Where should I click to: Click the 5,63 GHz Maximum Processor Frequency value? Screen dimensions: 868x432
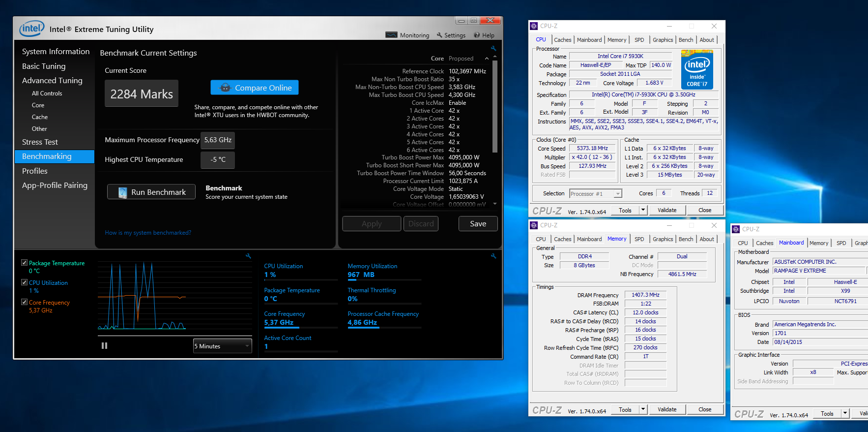[x=218, y=140]
